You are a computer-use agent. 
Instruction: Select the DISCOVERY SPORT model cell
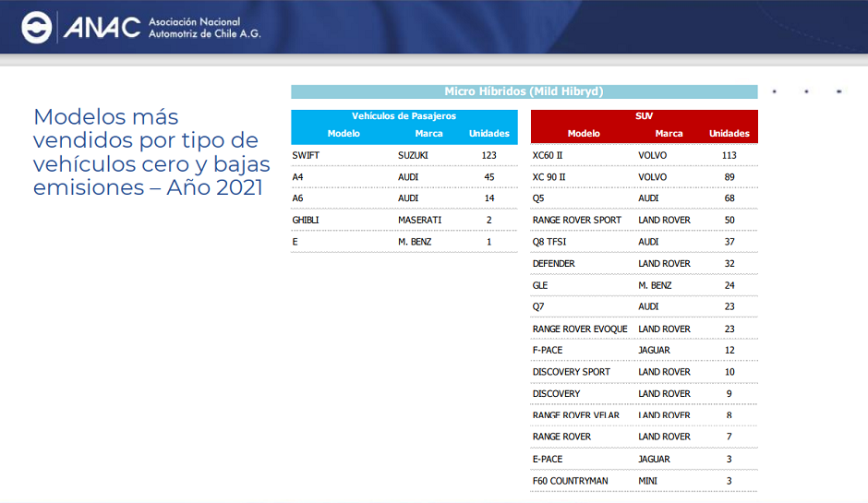click(572, 373)
